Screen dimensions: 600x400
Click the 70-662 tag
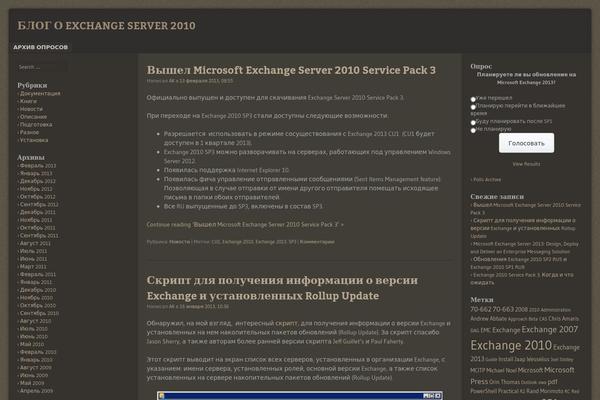(481, 309)
